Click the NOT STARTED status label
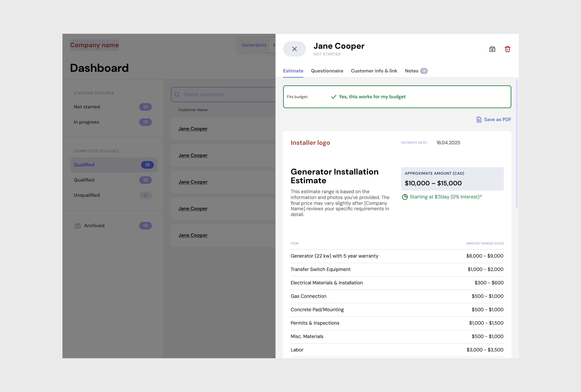The image size is (581, 392). [x=327, y=54]
